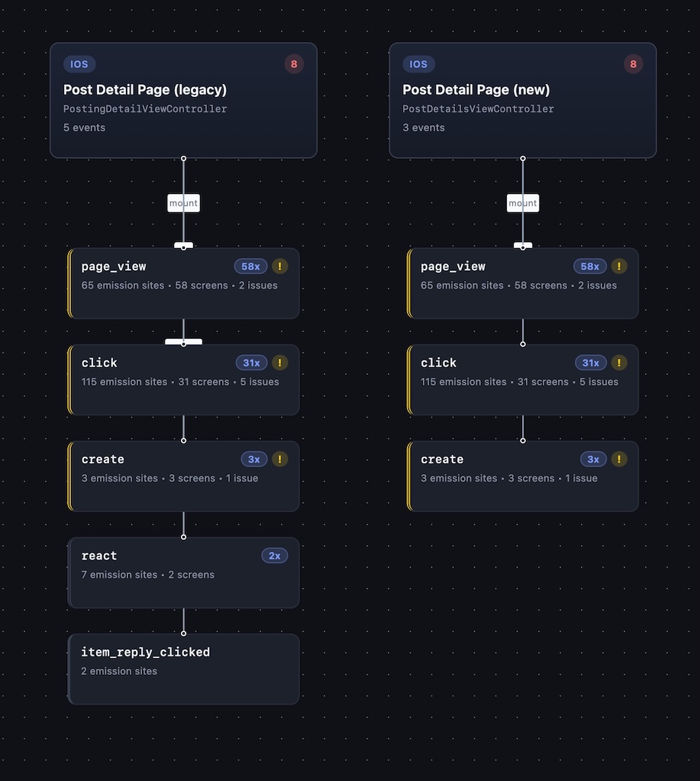Click connector handle atop item_reply_clicked node
700x781 pixels.
[183, 634]
